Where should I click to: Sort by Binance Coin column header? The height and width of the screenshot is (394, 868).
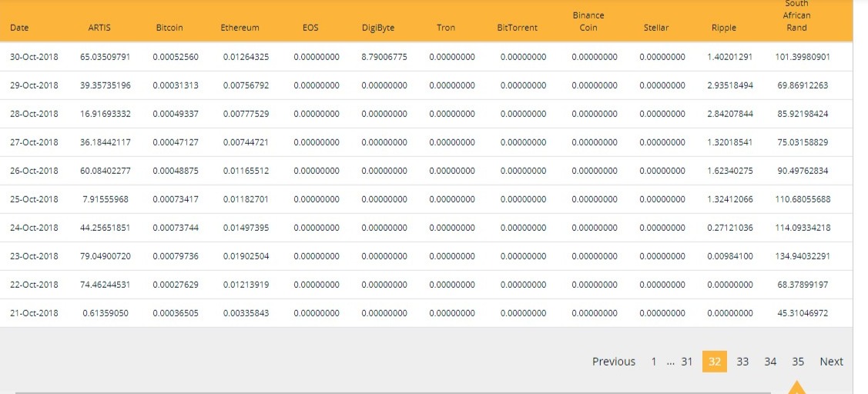coord(588,22)
